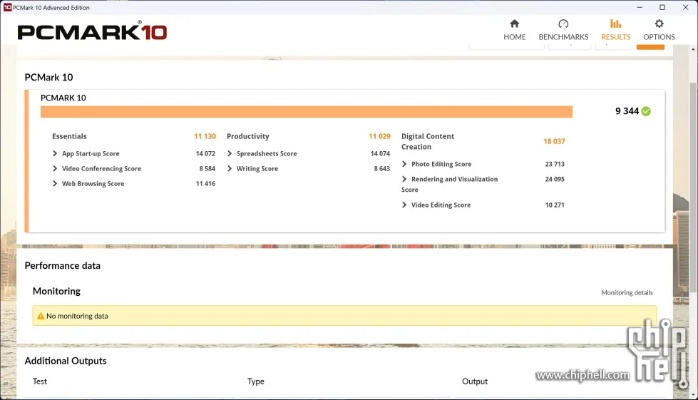Expand Spreadsheets Score details

tap(230, 154)
